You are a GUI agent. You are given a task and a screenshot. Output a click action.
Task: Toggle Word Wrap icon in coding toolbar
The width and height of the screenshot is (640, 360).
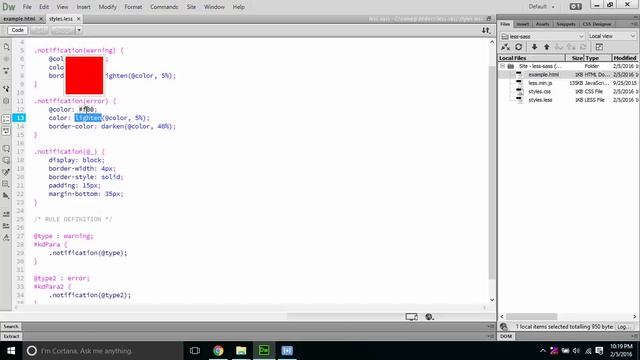point(6,131)
